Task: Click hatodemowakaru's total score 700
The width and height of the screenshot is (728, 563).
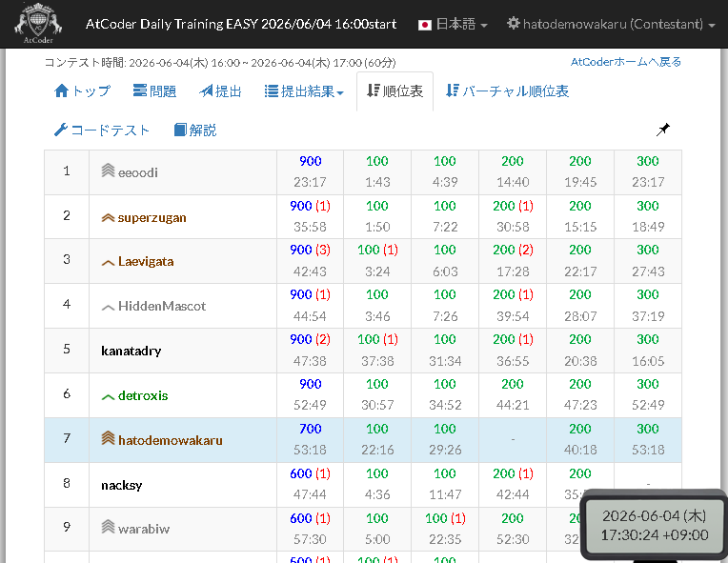Action: [x=310, y=429]
